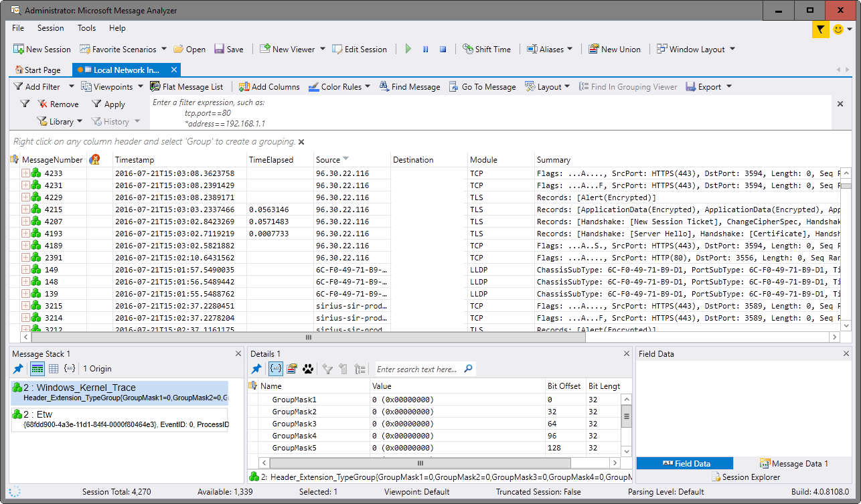Open the Viewpoints dropdown

pos(140,86)
